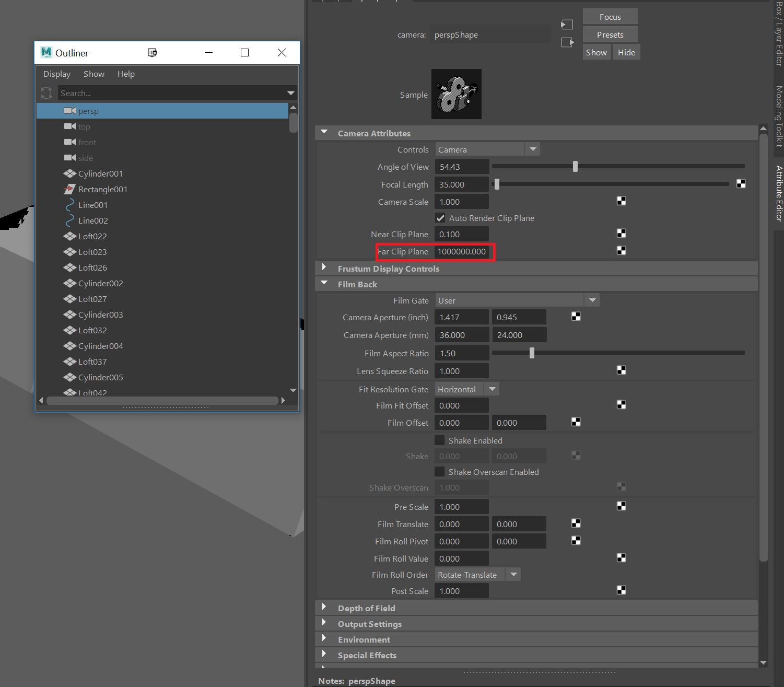Open the keyframe icon beside Camera Scale
Viewport: 784px width, 687px height.
pyautogui.click(x=621, y=201)
